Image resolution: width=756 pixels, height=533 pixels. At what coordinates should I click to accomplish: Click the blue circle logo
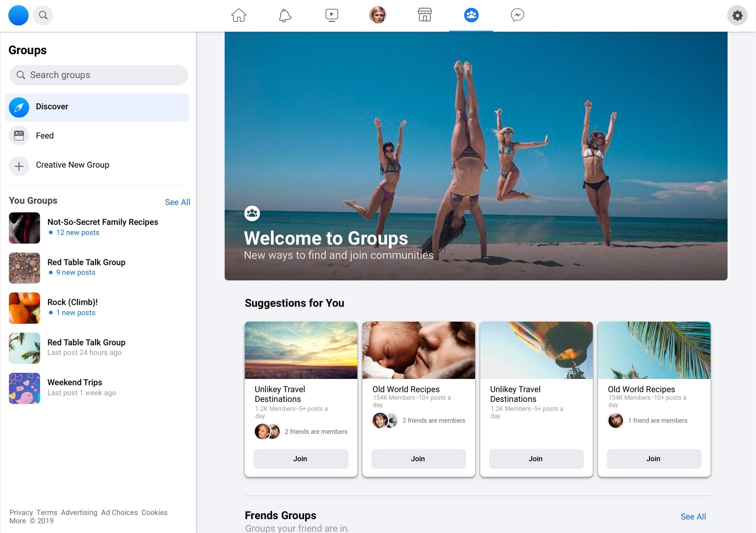[x=18, y=15]
